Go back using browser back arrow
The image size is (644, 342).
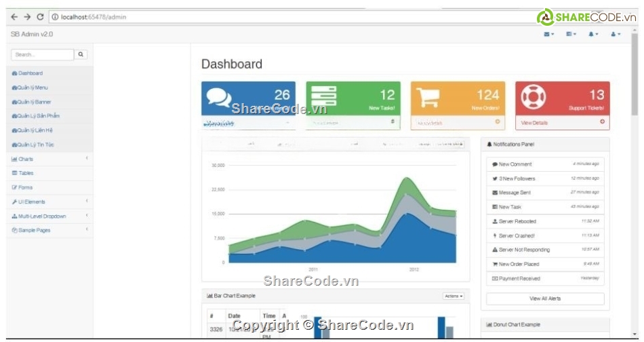click(14, 17)
